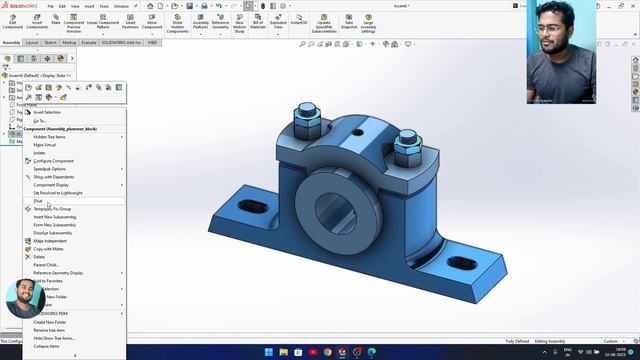Click the Select cursor tool icon
Viewport: 640px width, 360px height.
[x=249, y=6]
